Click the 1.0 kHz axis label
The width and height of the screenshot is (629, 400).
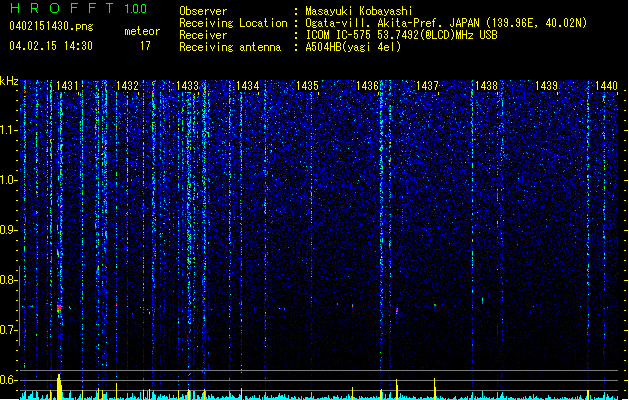(x=8, y=180)
